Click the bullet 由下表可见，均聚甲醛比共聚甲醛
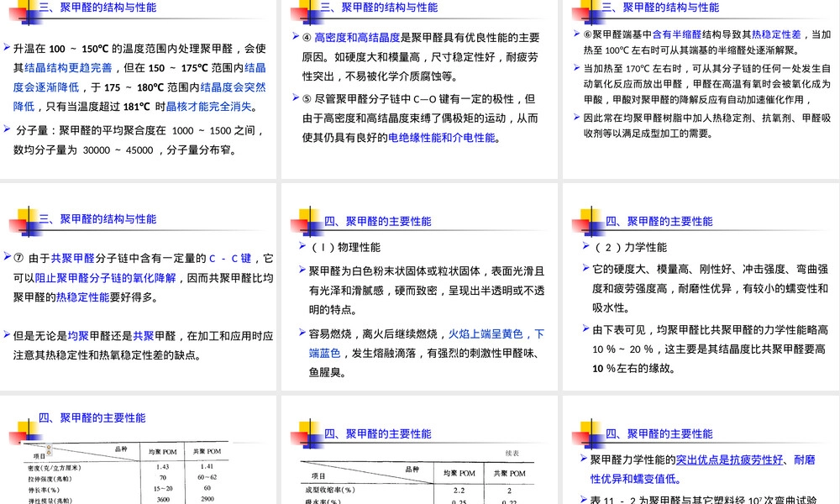 tap(706, 349)
